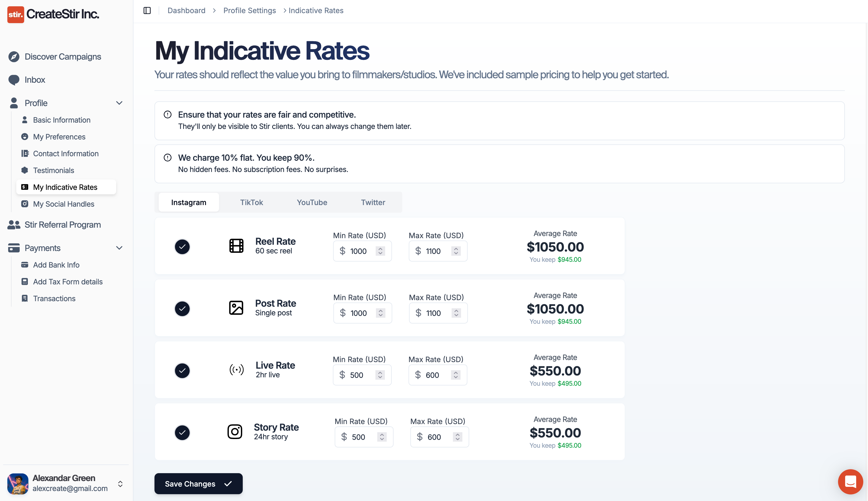Click the Testimonials badge icon

[x=25, y=170]
